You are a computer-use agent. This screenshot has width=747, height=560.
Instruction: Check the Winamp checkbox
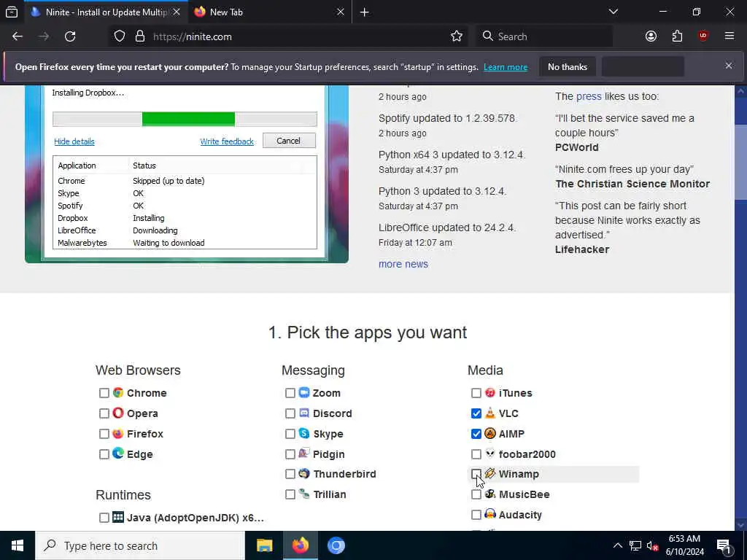tap(476, 474)
